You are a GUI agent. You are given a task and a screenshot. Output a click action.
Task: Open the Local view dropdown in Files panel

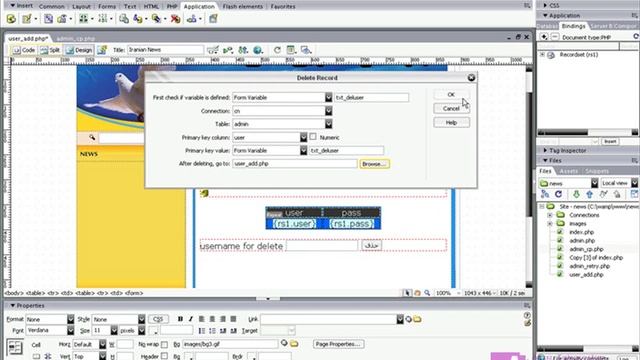(x=635, y=183)
